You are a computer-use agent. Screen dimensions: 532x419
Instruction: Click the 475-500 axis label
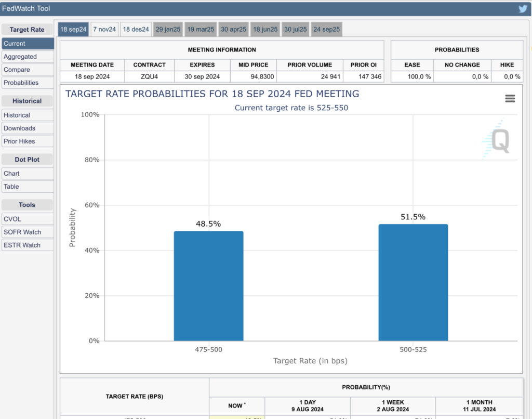[x=208, y=349]
